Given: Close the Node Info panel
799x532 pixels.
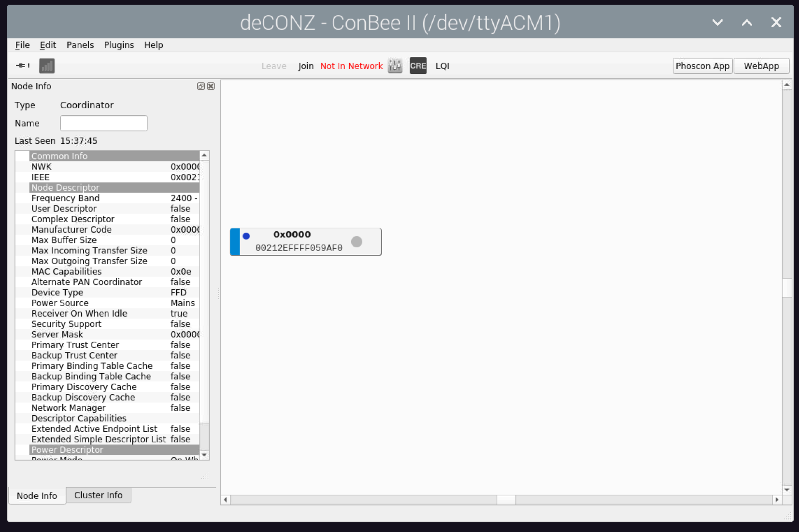Looking at the screenshot, I should point(211,86).
